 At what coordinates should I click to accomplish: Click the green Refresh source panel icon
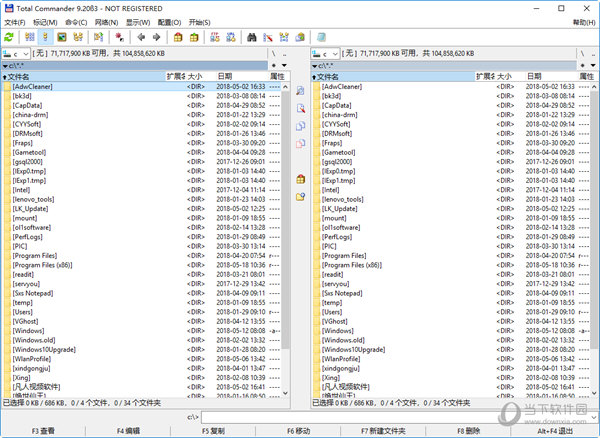pyautogui.click(x=9, y=37)
